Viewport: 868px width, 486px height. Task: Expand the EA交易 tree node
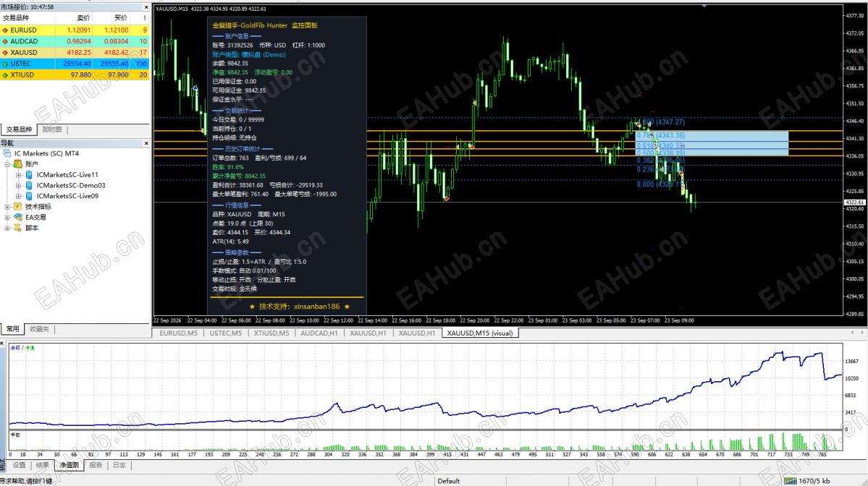[x=7, y=217]
